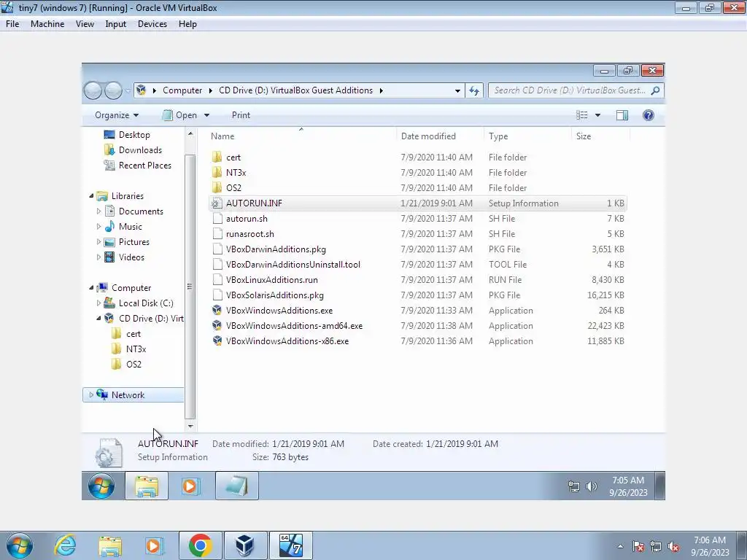Image resolution: width=747 pixels, height=560 pixels.
Task: Open the address bar history dropdown
Action: click(x=457, y=90)
